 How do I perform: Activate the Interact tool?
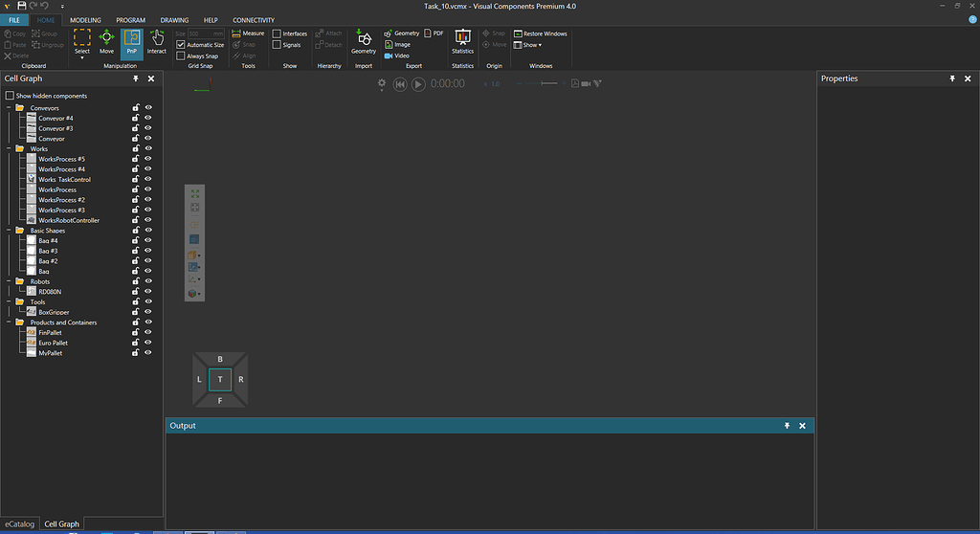pyautogui.click(x=156, y=42)
